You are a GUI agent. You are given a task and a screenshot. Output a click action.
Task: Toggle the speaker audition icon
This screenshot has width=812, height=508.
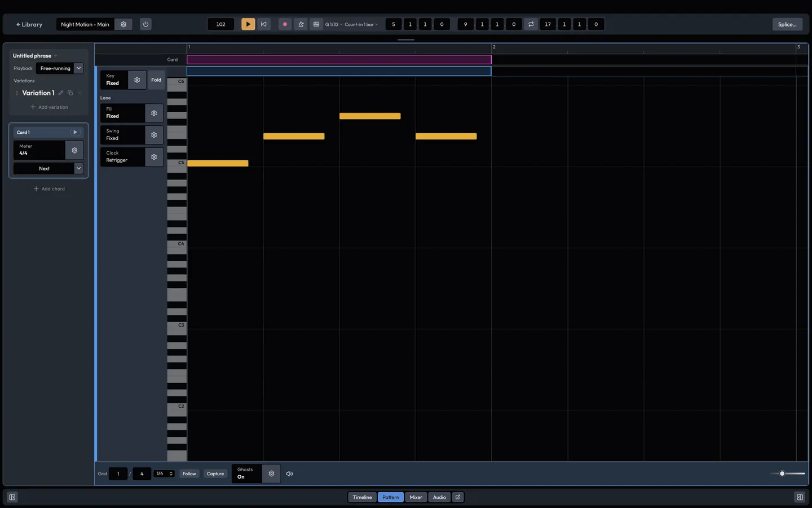pos(289,474)
